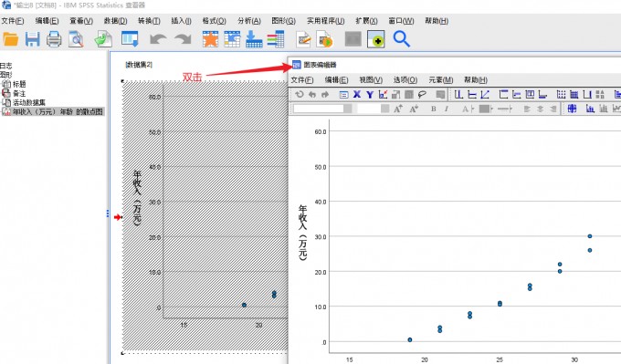This screenshot has height=364, width=621.
Task: Click the add reference line to X axis icon
Action: (x=458, y=95)
